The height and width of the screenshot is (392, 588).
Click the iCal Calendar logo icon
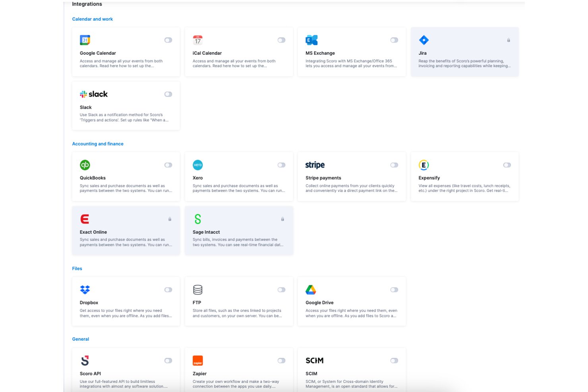click(197, 40)
